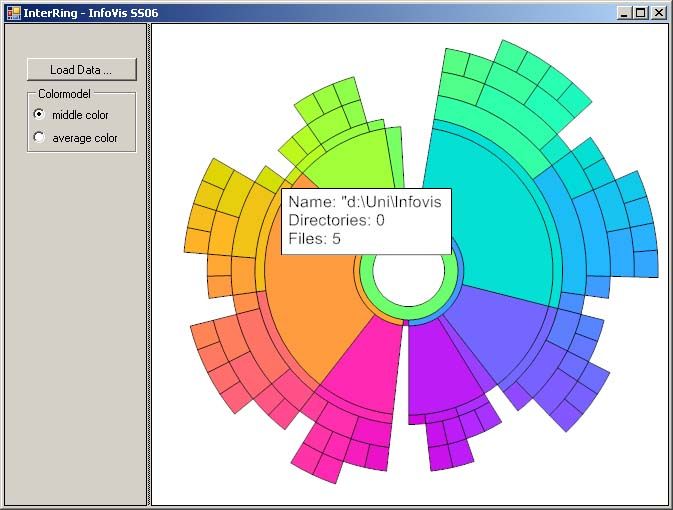Minimize the InterRing window
This screenshot has width=673, height=510.
point(624,13)
